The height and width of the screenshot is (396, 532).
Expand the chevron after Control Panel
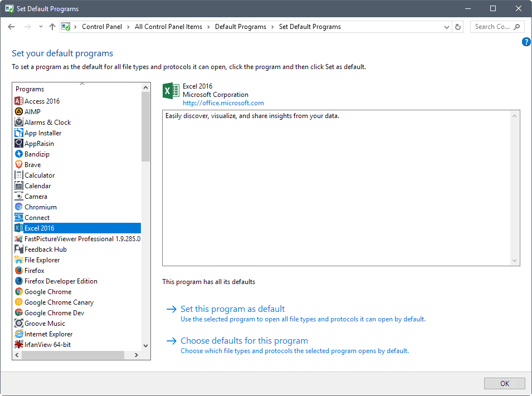click(x=128, y=27)
